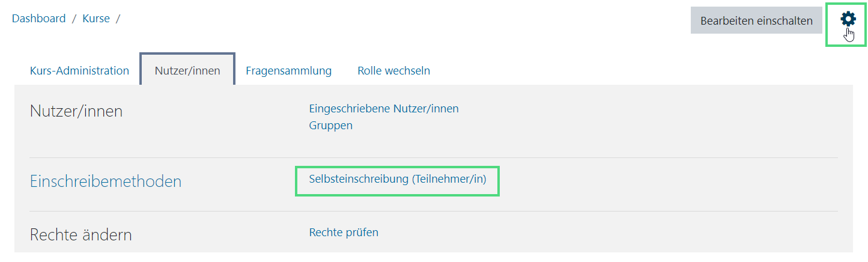Click the Rechte ändern section heading

click(x=81, y=234)
